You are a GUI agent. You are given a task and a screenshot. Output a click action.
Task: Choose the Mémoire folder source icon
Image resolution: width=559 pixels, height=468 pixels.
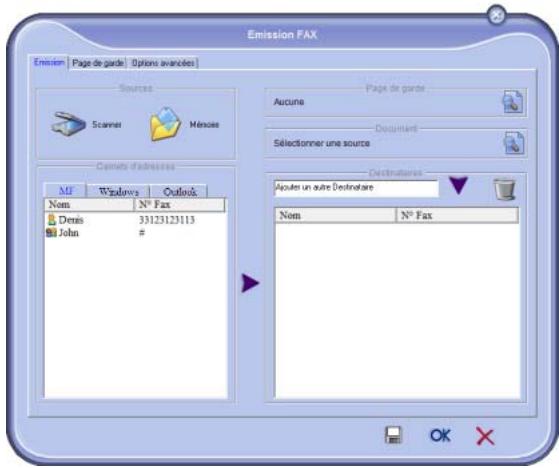coord(165,124)
